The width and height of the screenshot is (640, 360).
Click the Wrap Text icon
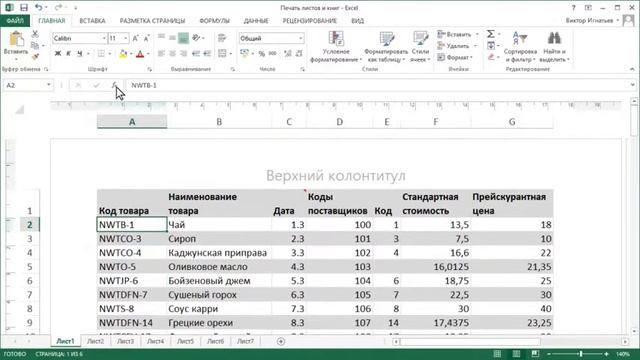222,38
